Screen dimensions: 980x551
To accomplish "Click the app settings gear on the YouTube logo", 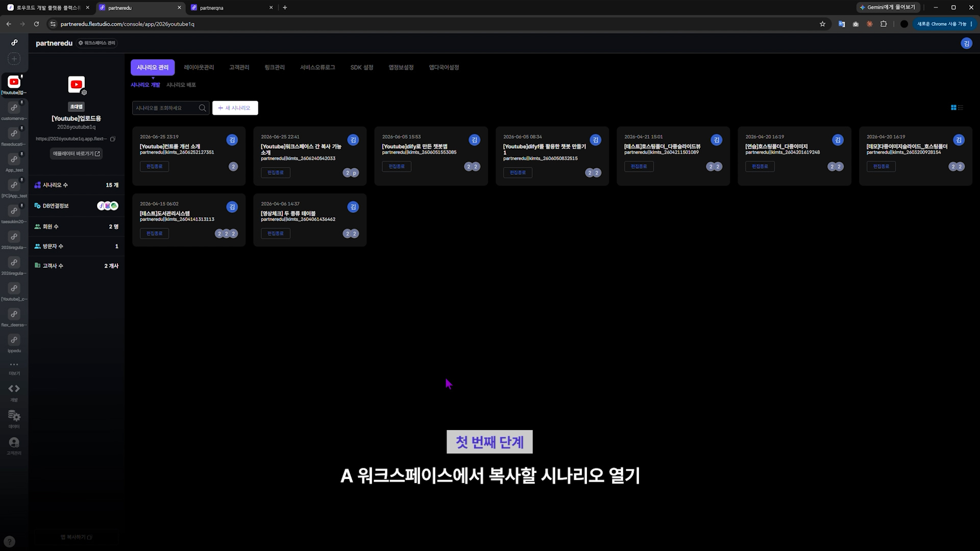I will click(84, 92).
